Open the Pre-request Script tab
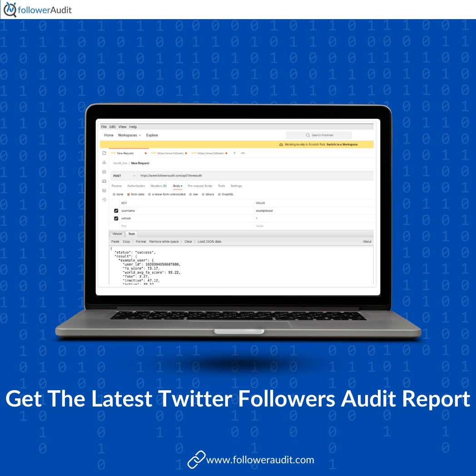The width and height of the screenshot is (476, 476). (200, 186)
